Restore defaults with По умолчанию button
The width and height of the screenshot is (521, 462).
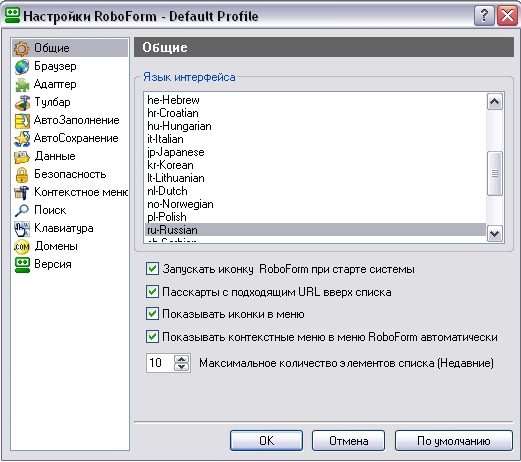coord(454,441)
